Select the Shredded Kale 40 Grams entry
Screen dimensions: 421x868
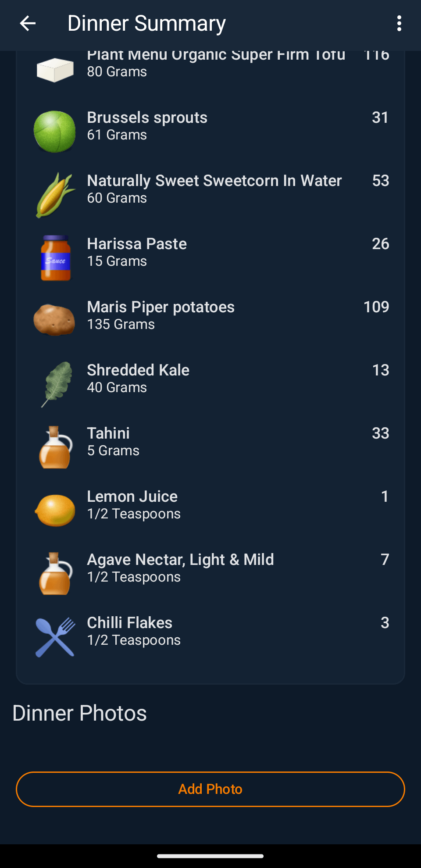coord(138,378)
